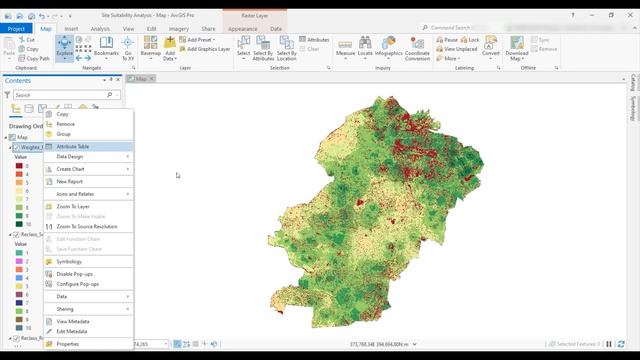Click the dark green swatch for value 10

pyautogui.click(x=19, y=224)
